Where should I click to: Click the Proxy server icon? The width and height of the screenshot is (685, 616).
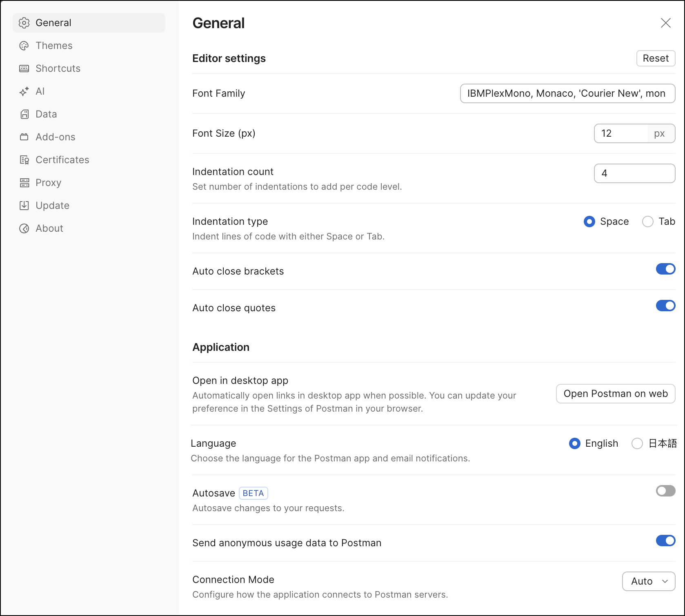click(24, 183)
